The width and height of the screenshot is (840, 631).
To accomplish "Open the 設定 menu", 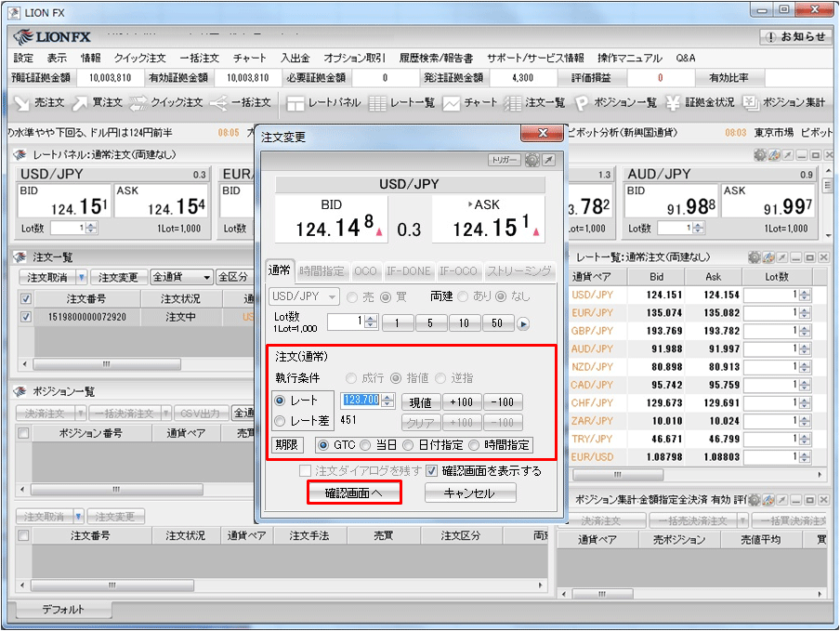I will coord(23,59).
